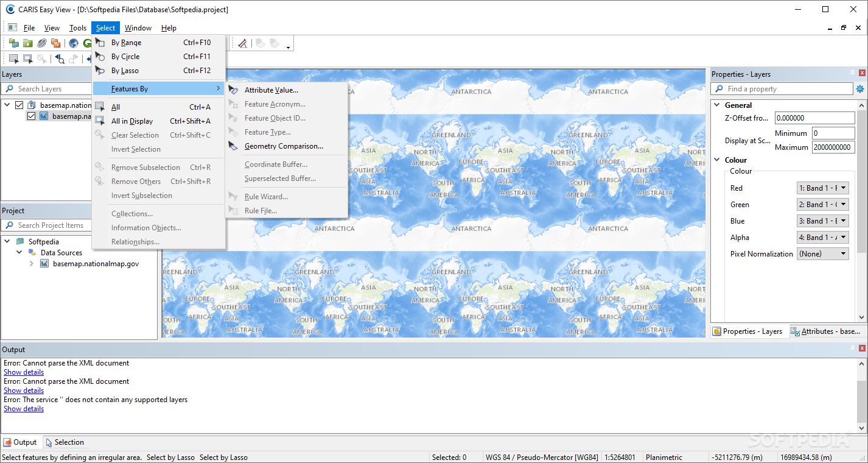Open the Window menu

click(x=138, y=28)
